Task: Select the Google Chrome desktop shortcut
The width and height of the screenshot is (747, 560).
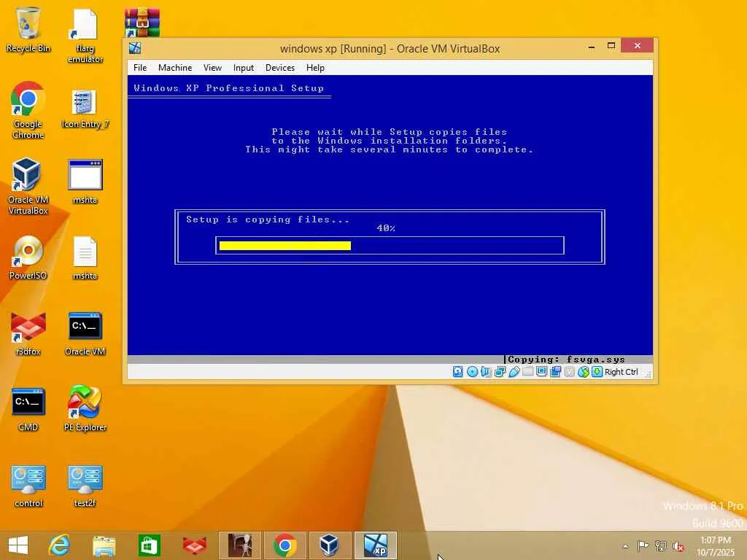Action: [28, 111]
